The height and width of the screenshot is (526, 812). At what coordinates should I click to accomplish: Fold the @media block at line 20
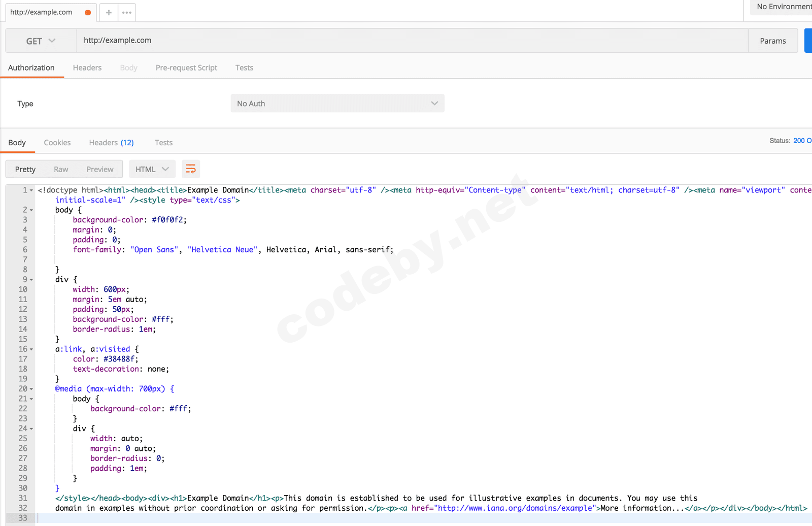click(31, 389)
